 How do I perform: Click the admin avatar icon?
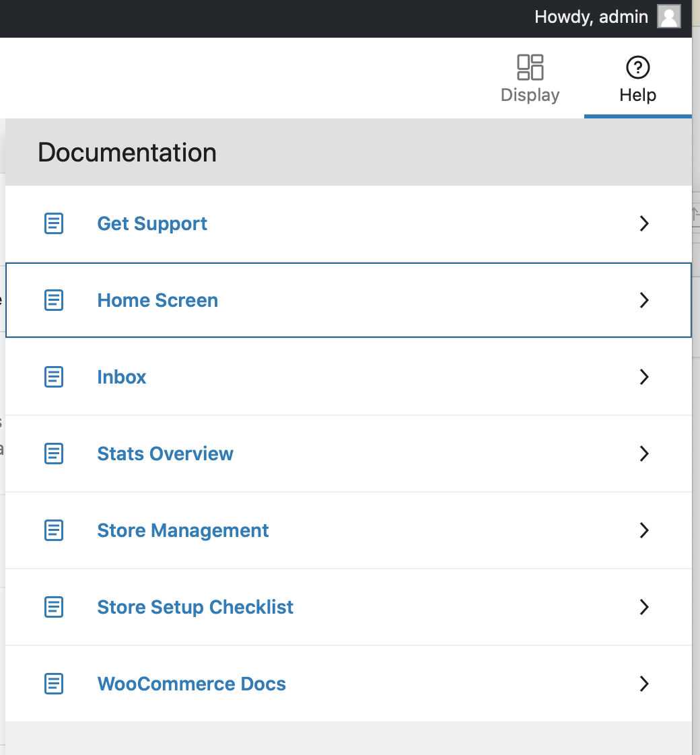[x=668, y=16]
